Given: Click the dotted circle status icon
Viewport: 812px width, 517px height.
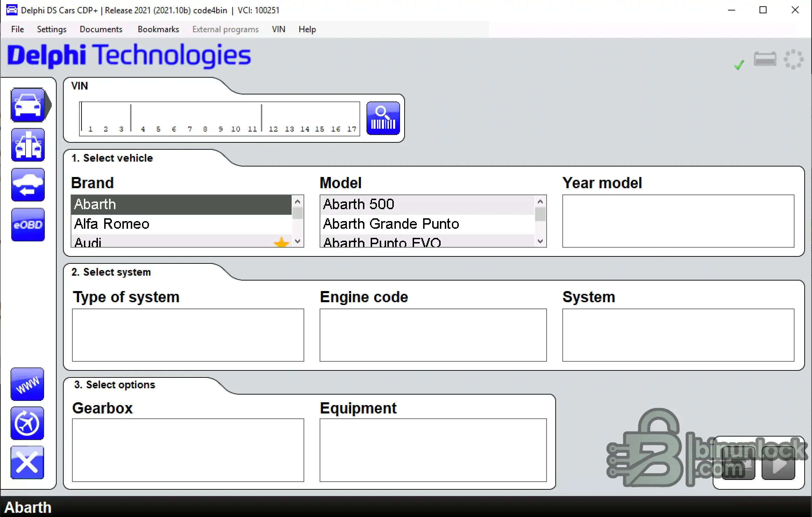Looking at the screenshot, I should pyautogui.click(x=793, y=59).
